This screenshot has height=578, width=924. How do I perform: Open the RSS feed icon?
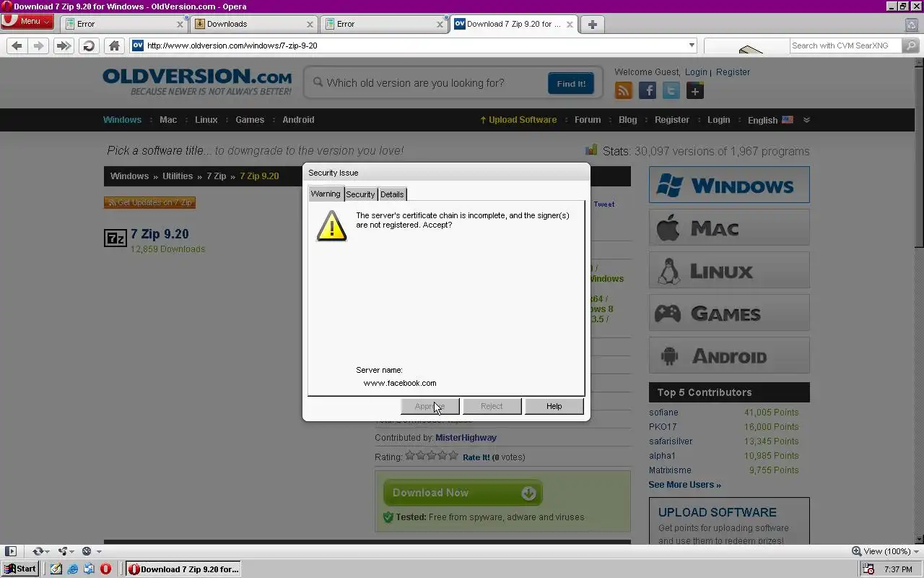[x=624, y=90]
